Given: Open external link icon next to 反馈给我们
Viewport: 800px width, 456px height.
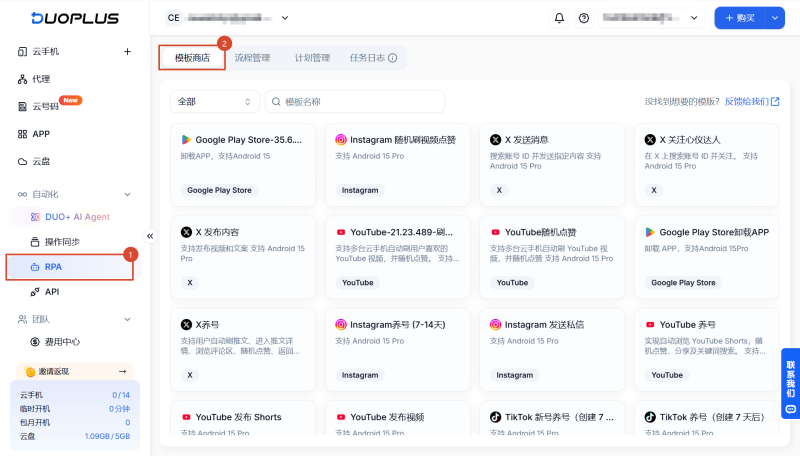Looking at the screenshot, I should pyautogui.click(x=775, y=102).
